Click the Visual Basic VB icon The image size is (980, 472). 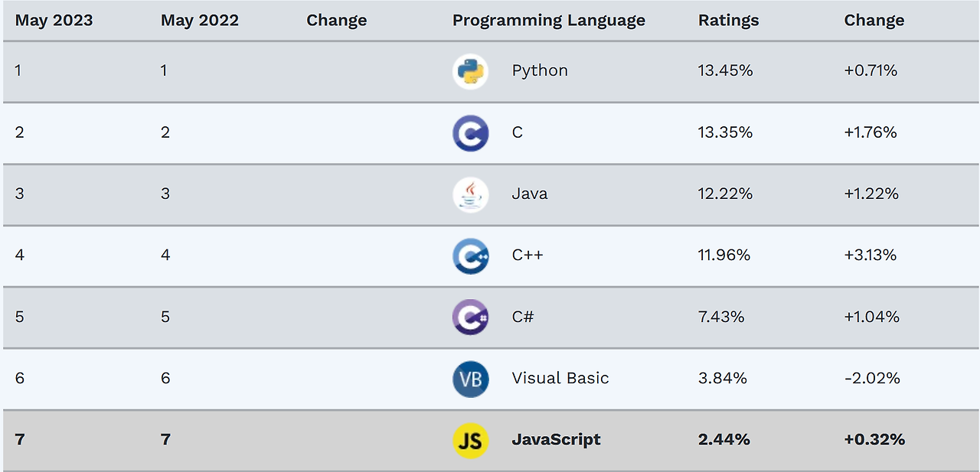click(x=470, y=379)
